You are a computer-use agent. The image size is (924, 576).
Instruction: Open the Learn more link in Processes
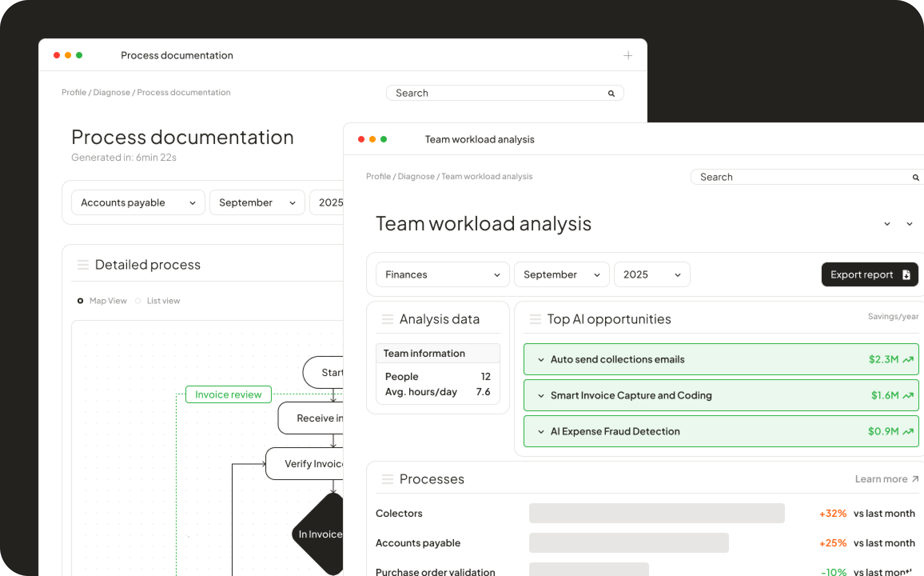[x=886, y=479]
